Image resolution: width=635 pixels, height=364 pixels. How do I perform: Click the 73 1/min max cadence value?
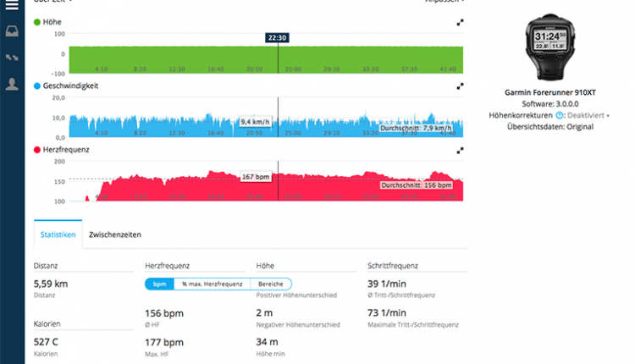387,313
